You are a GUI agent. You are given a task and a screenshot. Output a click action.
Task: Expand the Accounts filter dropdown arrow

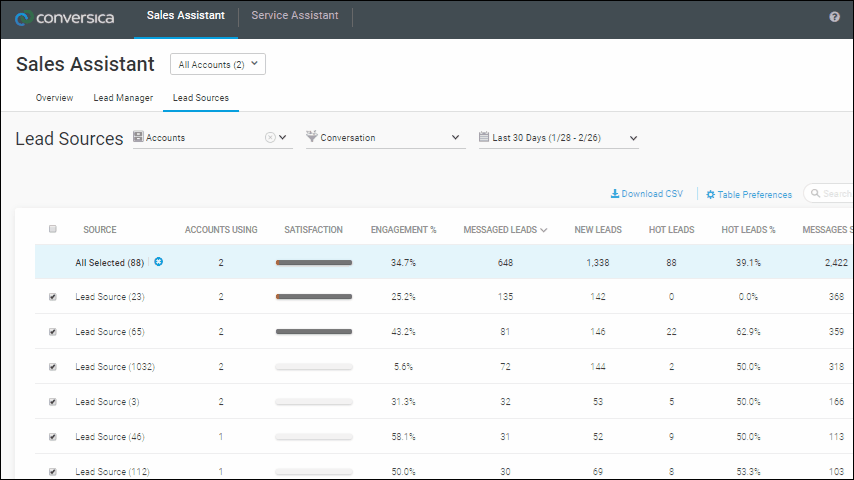coord(283,137)
